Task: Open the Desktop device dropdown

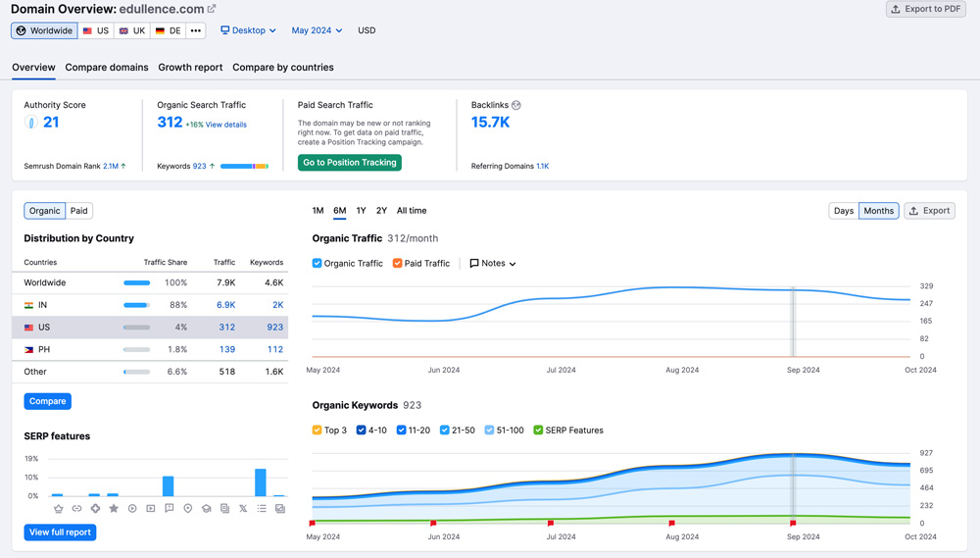Action: click(248, 30)
